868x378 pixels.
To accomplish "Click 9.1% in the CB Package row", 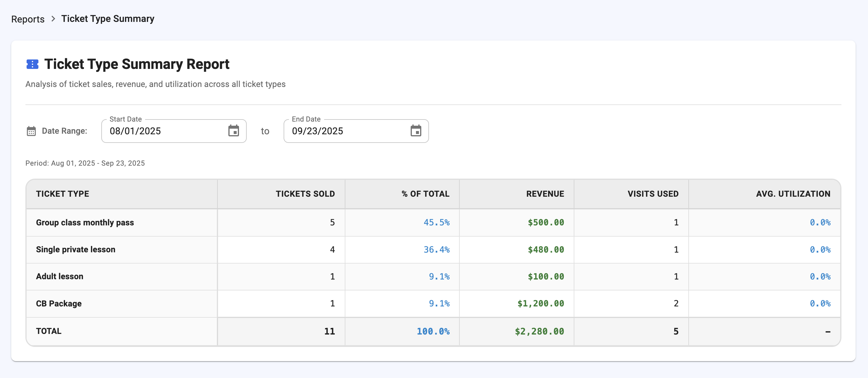I will (x=439, y=303).
